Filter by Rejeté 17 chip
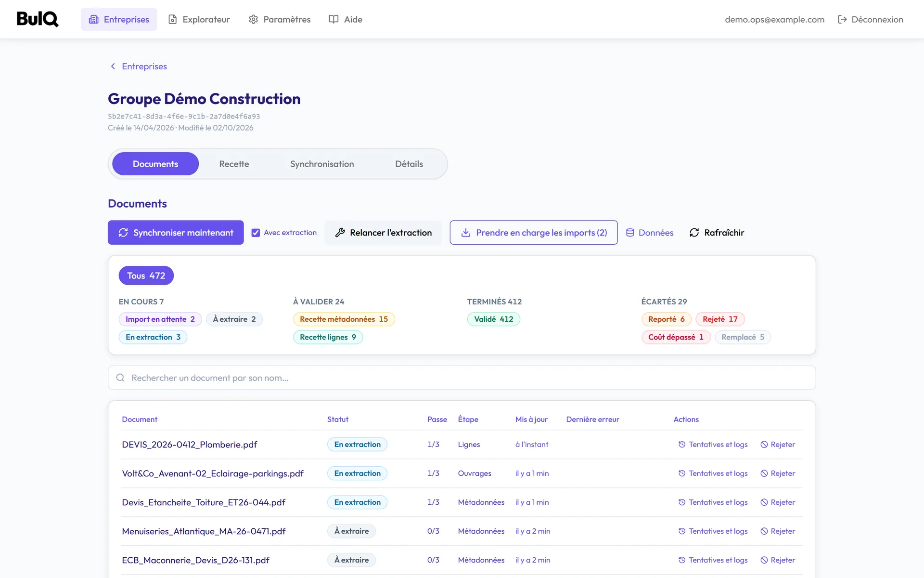 [x=720, y=319]
